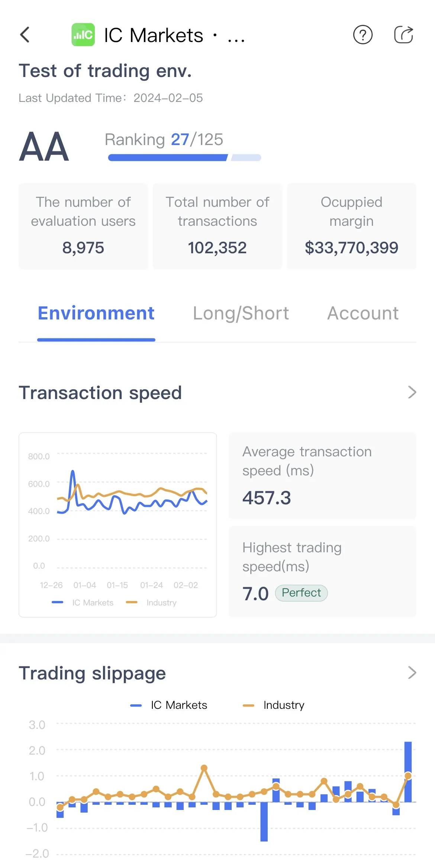The image size is (435, 868).
Task: Tap the 800.0 axis label on speed chart
Action: point(39,456)
